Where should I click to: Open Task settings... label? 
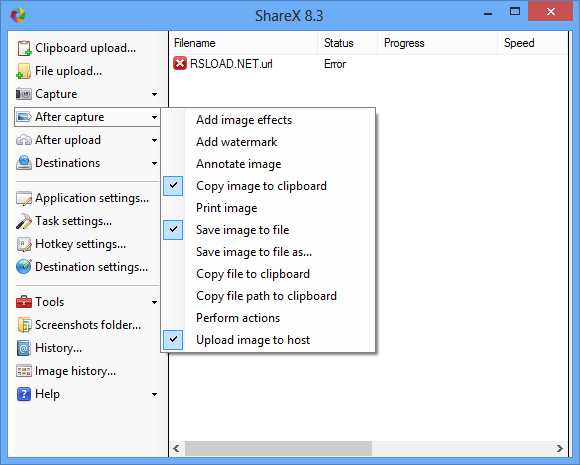(x=73, y=221)
